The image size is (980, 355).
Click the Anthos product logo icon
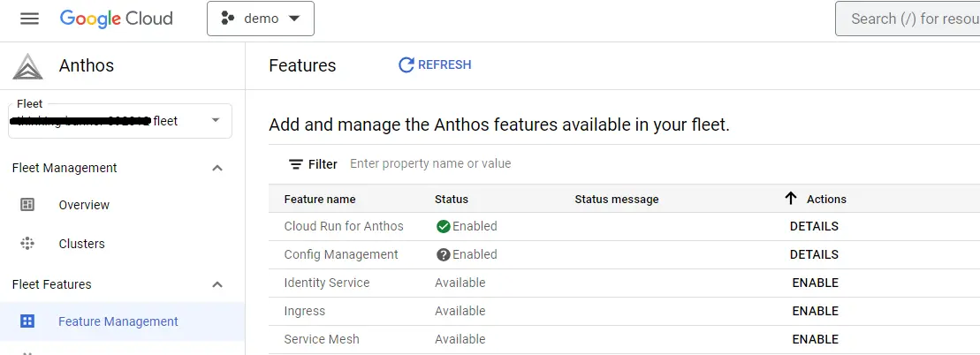(27, 65)
